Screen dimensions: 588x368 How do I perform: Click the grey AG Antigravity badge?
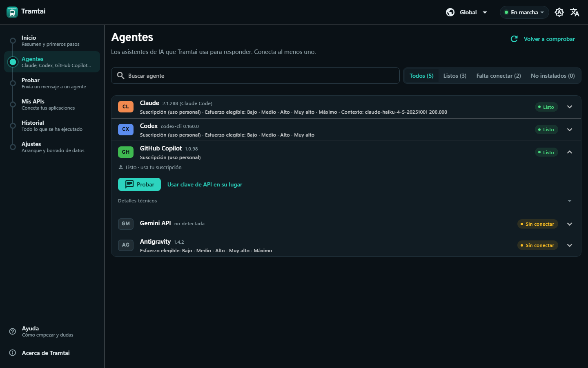click(x=126, y=245)
